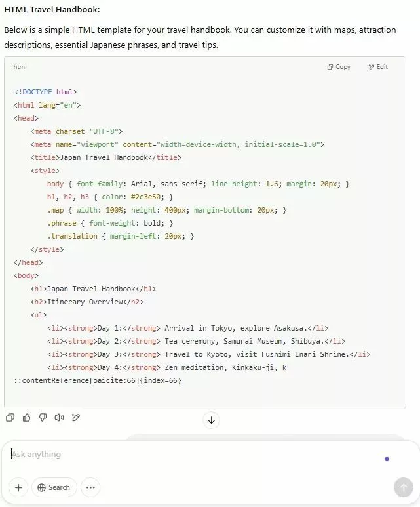Play the response with Read aloud speaker

tap(60, 418)
